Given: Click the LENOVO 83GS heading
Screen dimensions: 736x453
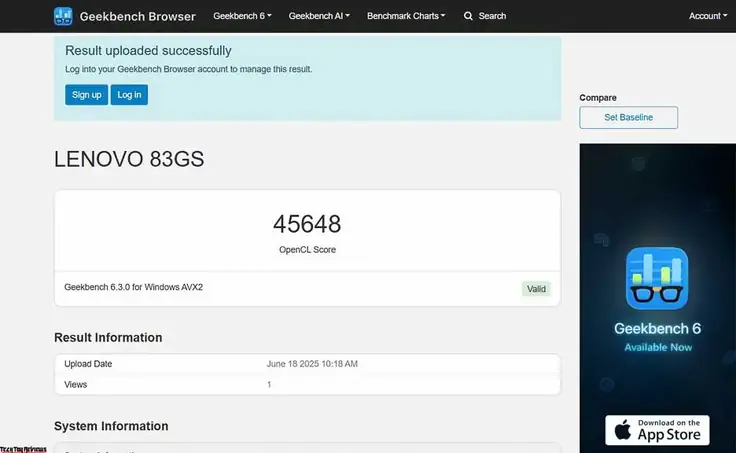Looking at the screenshot, I should [x=129, y=159].
